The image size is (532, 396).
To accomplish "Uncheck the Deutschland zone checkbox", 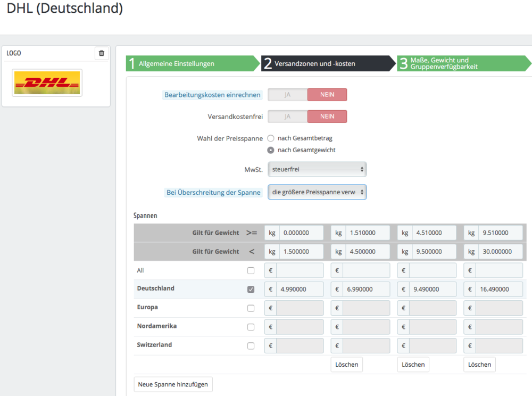I will 251,289.
